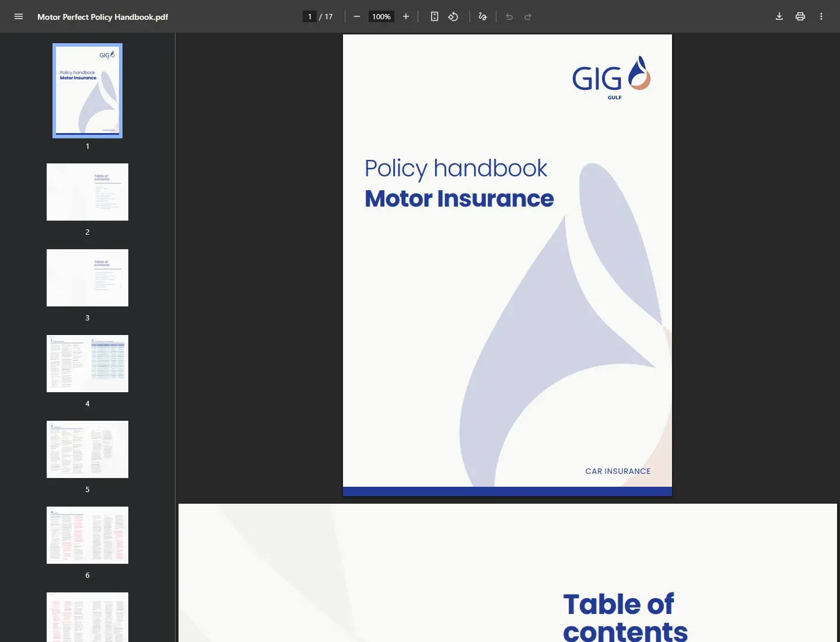840x642 pixels.
Task: Click the redo arrow icon
Action: coord(528,16)
